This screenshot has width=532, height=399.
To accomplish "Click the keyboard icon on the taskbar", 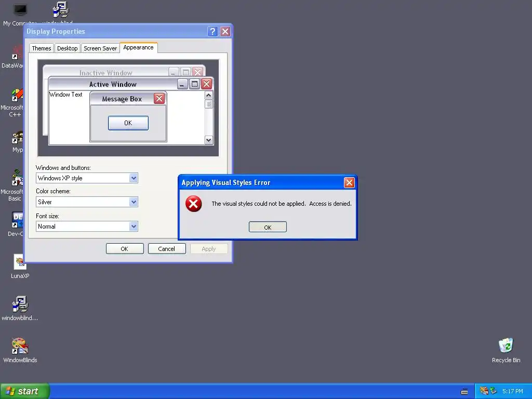I will [464, 392].
